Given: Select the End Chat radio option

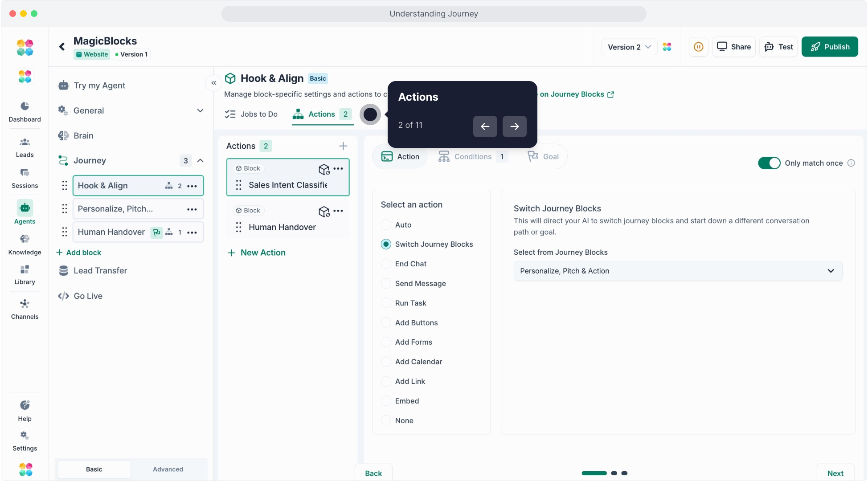Looking at the screenshot, I should tap(386, 264).
